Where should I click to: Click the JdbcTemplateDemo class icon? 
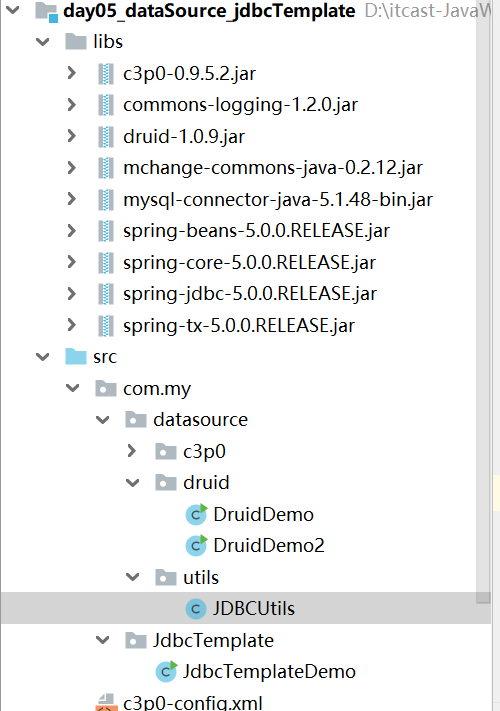[166, 672]
